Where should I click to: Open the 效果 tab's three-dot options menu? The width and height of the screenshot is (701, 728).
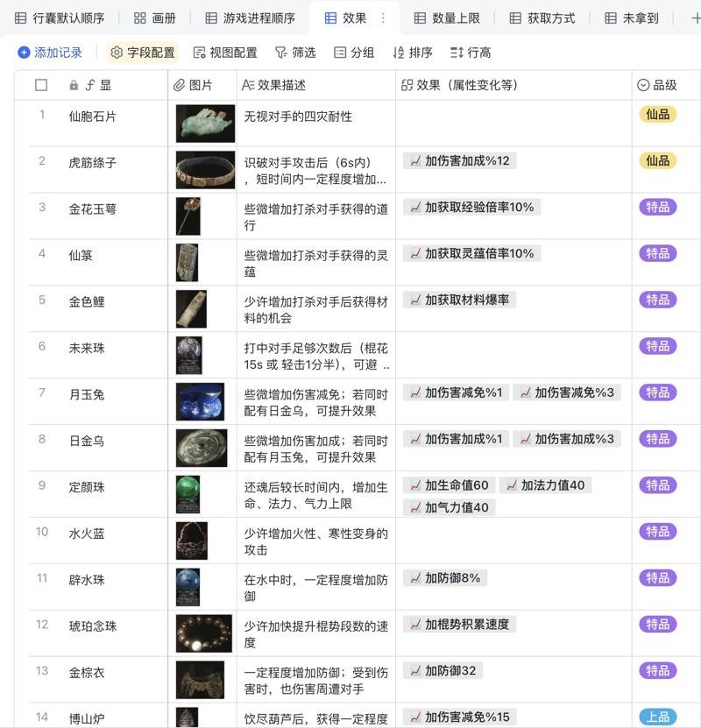point(383,18)
